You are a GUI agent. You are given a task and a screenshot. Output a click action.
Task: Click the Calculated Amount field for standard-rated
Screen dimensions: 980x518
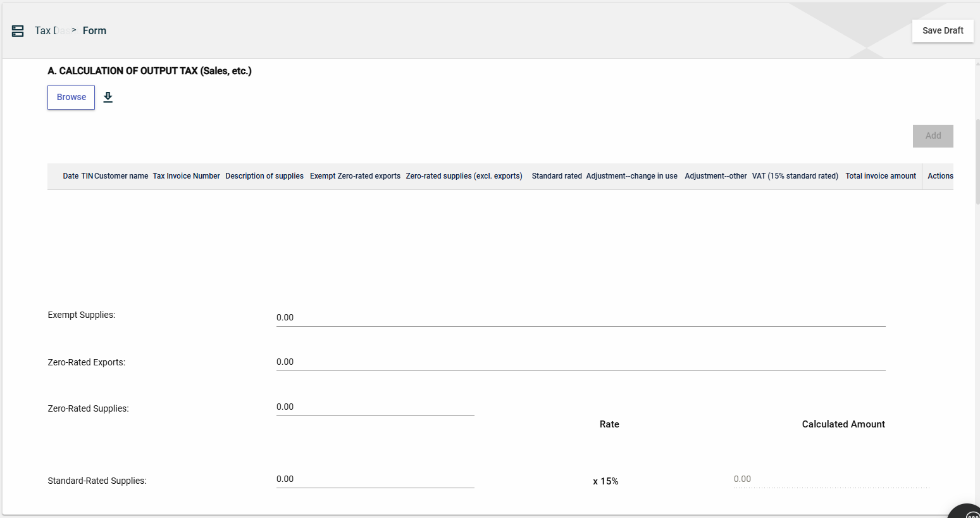point(831,479)
